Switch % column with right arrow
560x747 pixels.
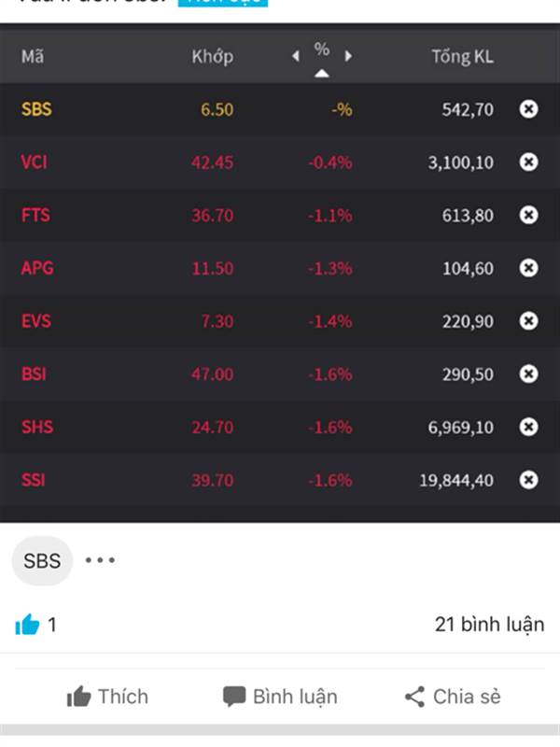tap(348, 56)
